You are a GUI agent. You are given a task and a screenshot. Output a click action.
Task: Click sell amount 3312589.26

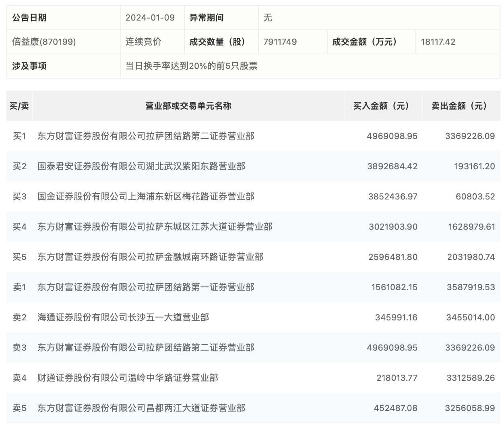[471, 378]
